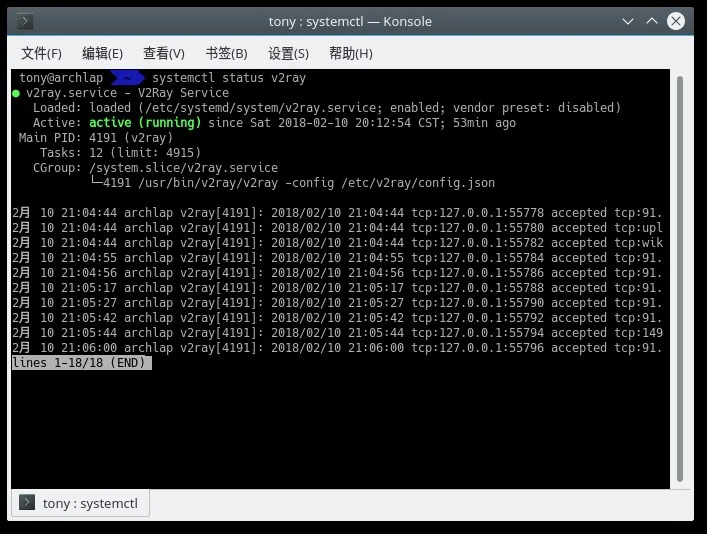707x534 pixels.
Task: Click the log line with port 55786
Action: (x=337, y=272)
